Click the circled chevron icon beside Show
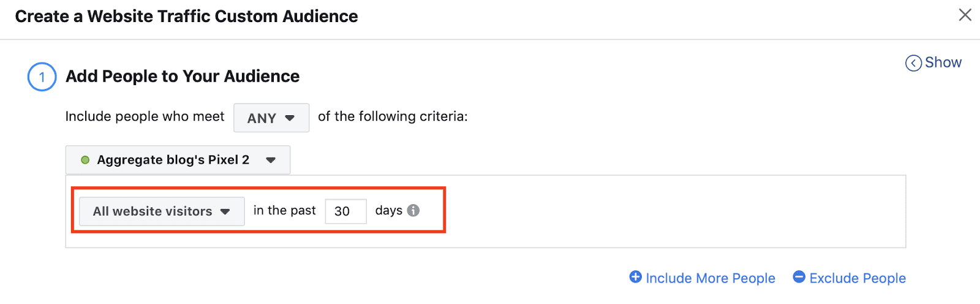Image resolution: width=980 pixels, height=304 pixels. pyautogui.click(x=913, y=63)
